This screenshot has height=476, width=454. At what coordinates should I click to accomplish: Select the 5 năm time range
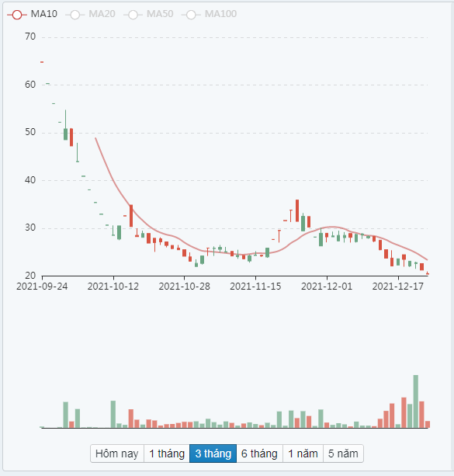coord(343,453)
